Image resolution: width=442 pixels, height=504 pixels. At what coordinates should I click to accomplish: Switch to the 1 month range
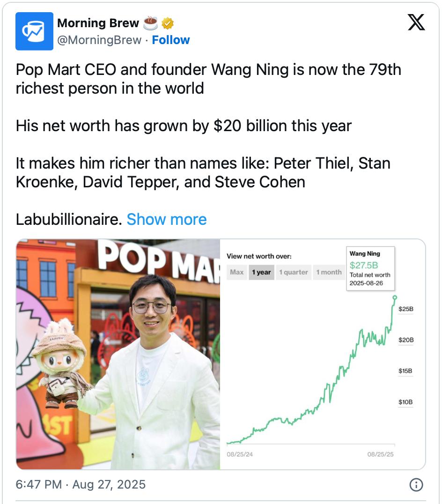(329, 272)
